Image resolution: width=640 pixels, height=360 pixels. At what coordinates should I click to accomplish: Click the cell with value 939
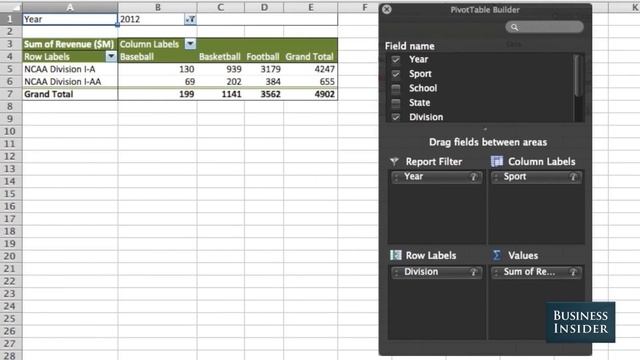220,69
